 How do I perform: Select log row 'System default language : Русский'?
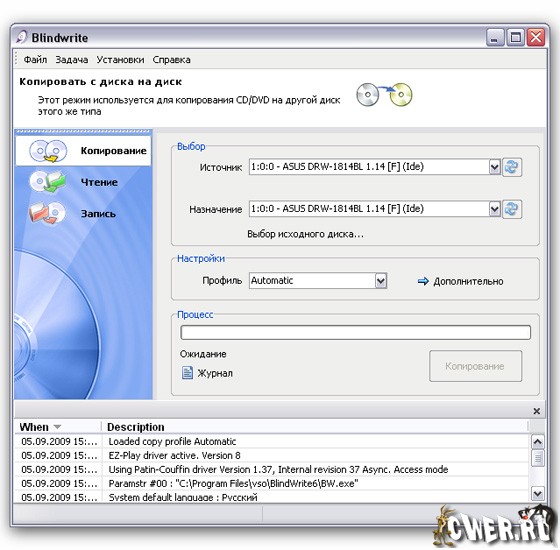point(272,497)
